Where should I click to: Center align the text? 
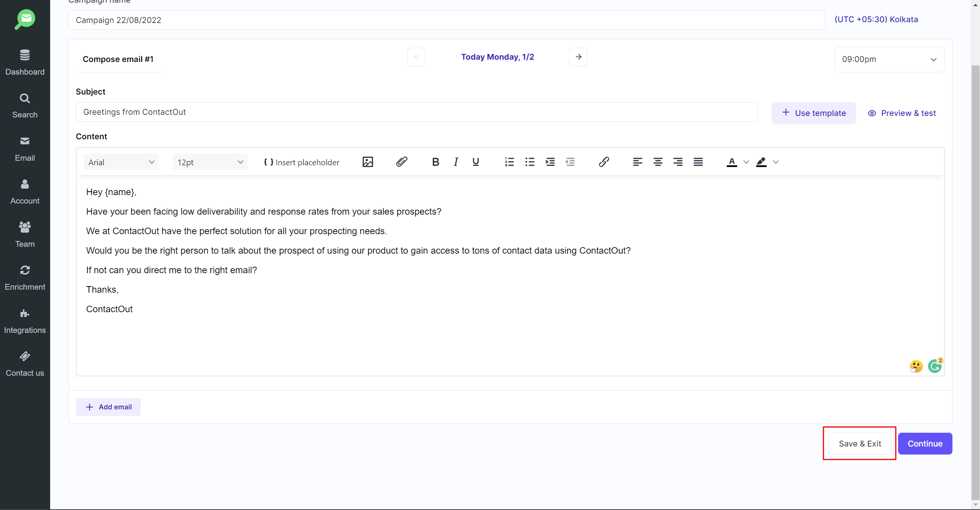[658, 162]
